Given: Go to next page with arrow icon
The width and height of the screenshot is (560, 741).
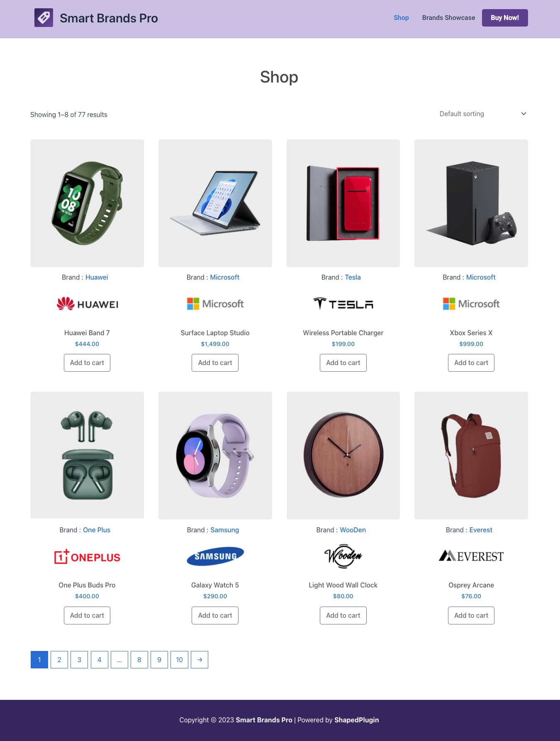Looking at the screenshot, I should (x=200, y=660).
